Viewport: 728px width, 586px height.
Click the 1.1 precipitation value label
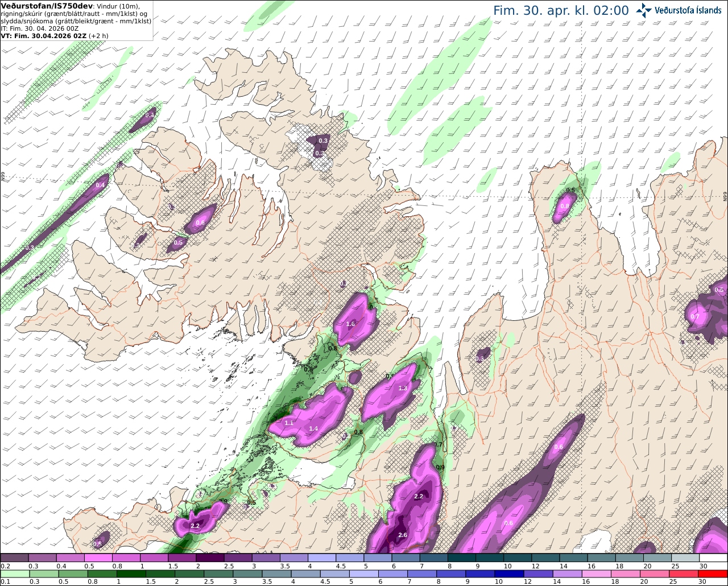click(x=289, y=423)
